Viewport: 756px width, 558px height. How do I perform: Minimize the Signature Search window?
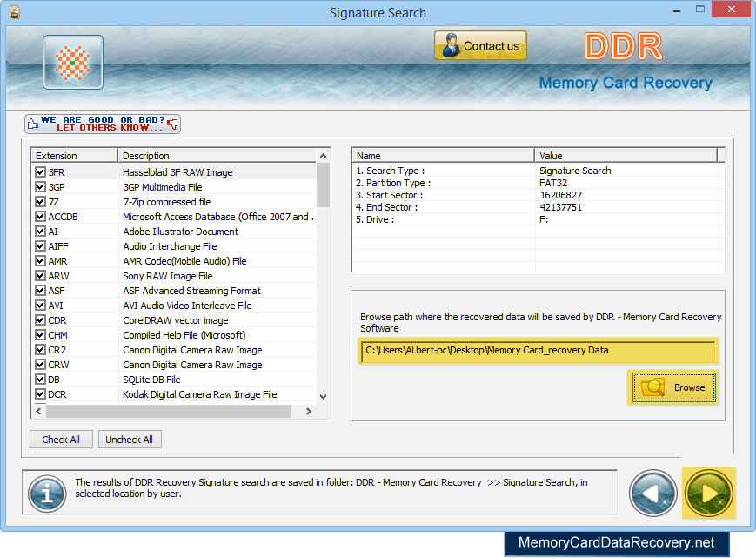point(677,10)
